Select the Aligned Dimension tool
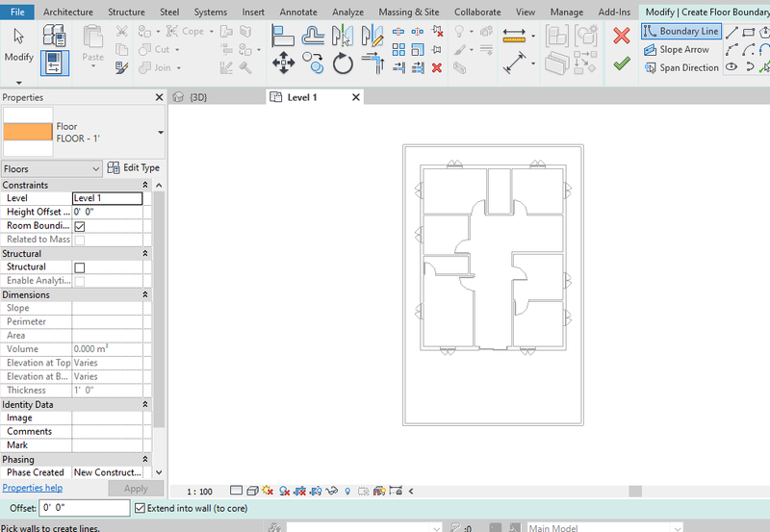The image size is (770, 532). click(514, 63)
